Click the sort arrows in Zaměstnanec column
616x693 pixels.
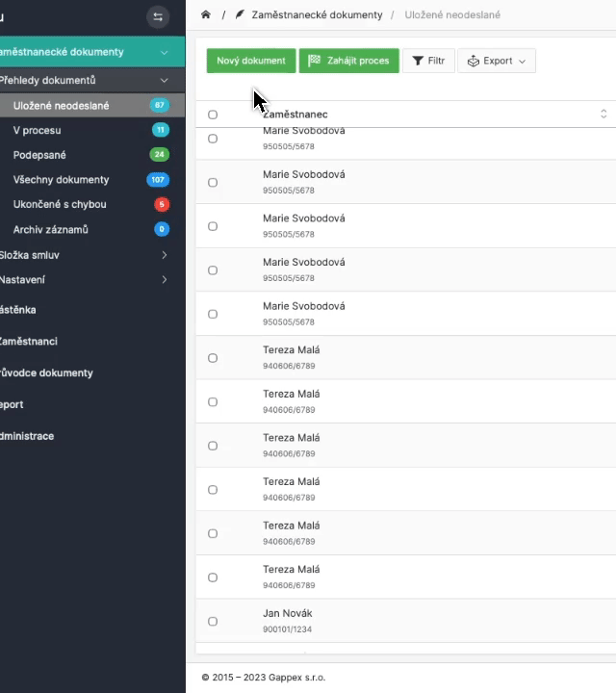(603, 115)
